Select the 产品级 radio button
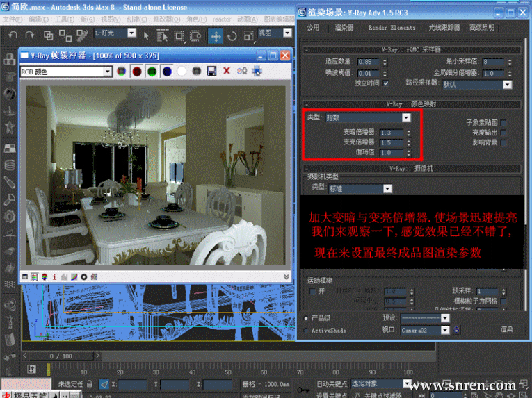The height and width of the screenshot is (398, 532). (306, 318)
